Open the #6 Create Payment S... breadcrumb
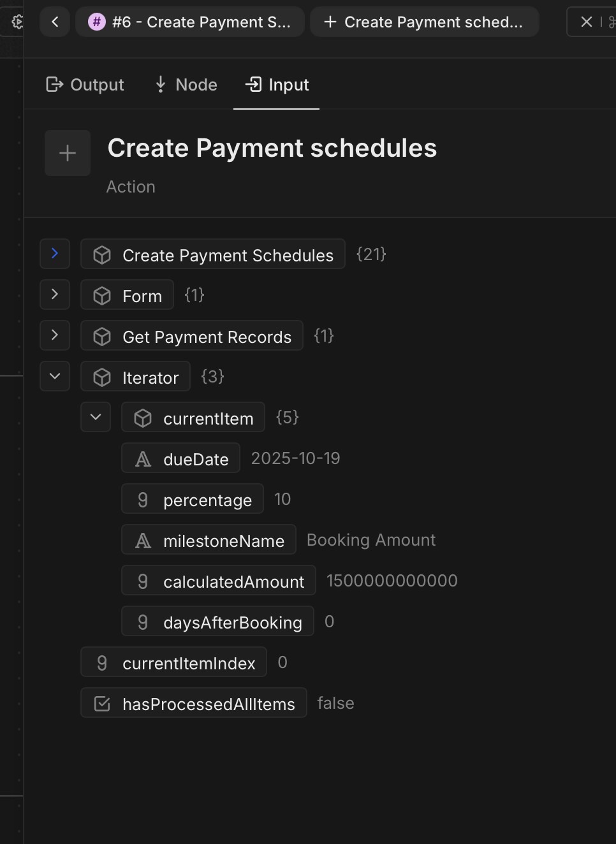This screenshot has height=844, width=616. click(190, 22)
